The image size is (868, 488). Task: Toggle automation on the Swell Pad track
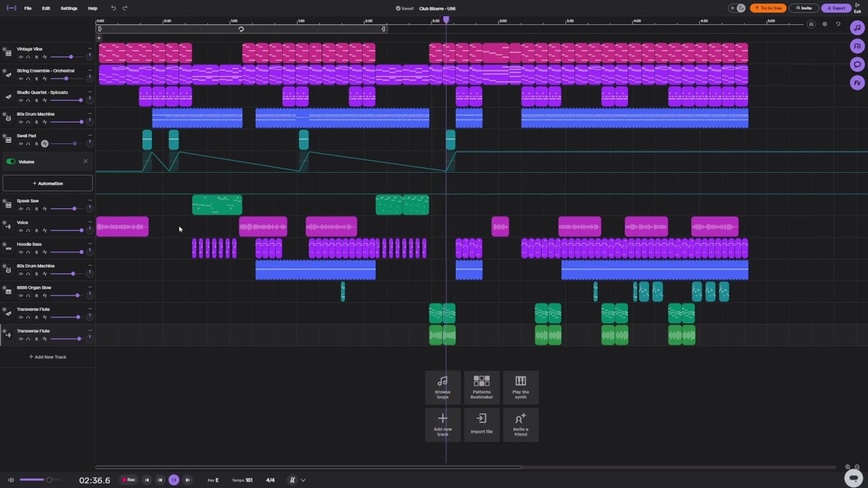click(45, 144)
